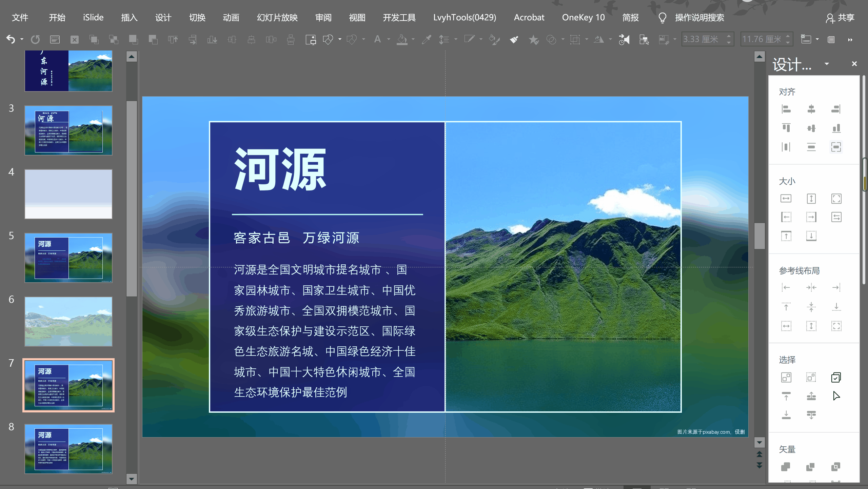The width and height of the screenshot is (868, 489).
Task: Click align bottom icon in 对齐 section
Action: point(836,128)
